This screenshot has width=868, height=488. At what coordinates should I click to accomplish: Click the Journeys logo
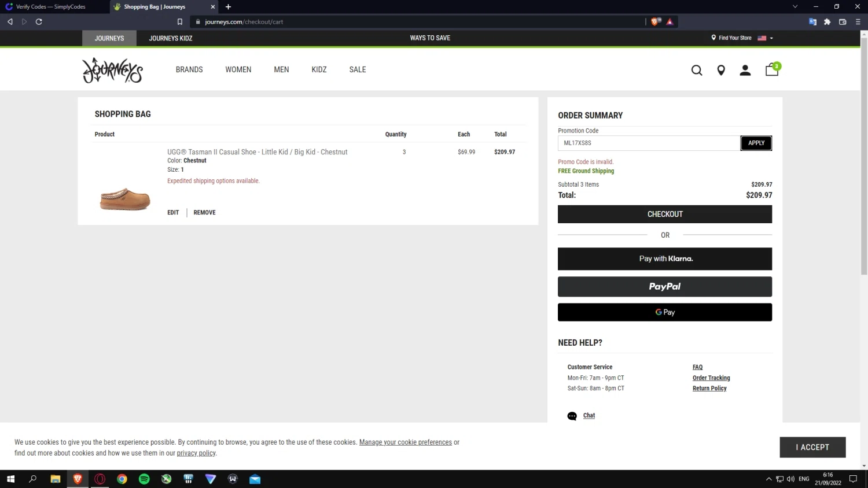112,70
